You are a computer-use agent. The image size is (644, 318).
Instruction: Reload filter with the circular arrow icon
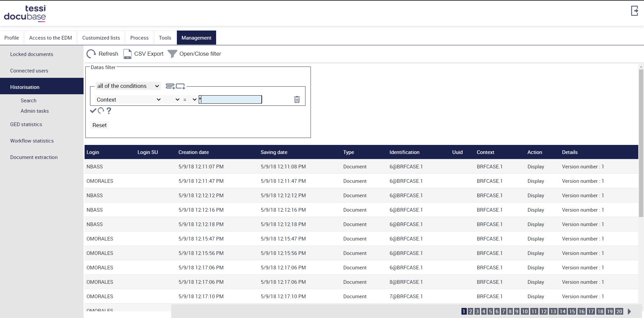click(x=101, y=111)
